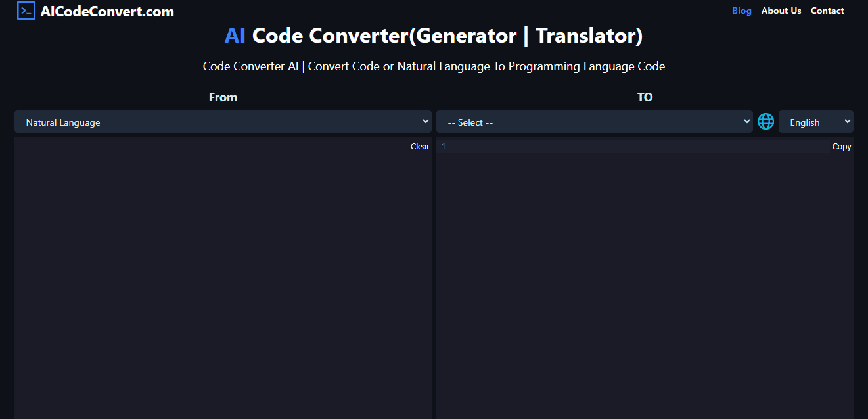Change the English interface language dropdown
Viewport: 868px width, 419px height.
[x=816, y=122]
